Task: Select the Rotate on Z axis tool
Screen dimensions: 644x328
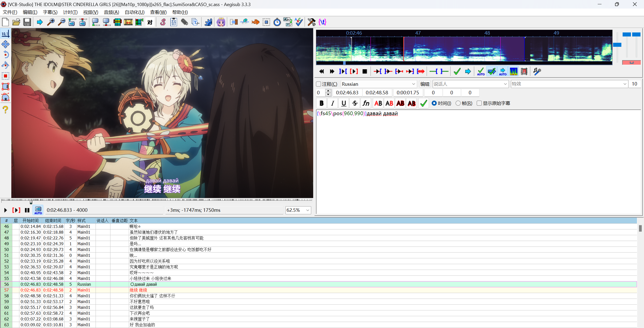Action: [x=6, y=55]
